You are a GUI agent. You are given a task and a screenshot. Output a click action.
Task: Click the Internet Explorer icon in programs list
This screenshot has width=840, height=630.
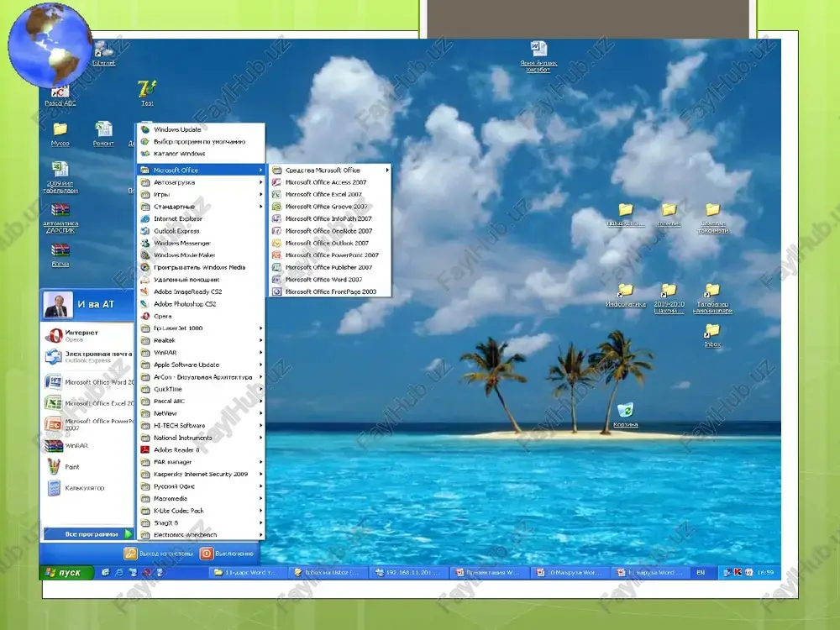144,218
